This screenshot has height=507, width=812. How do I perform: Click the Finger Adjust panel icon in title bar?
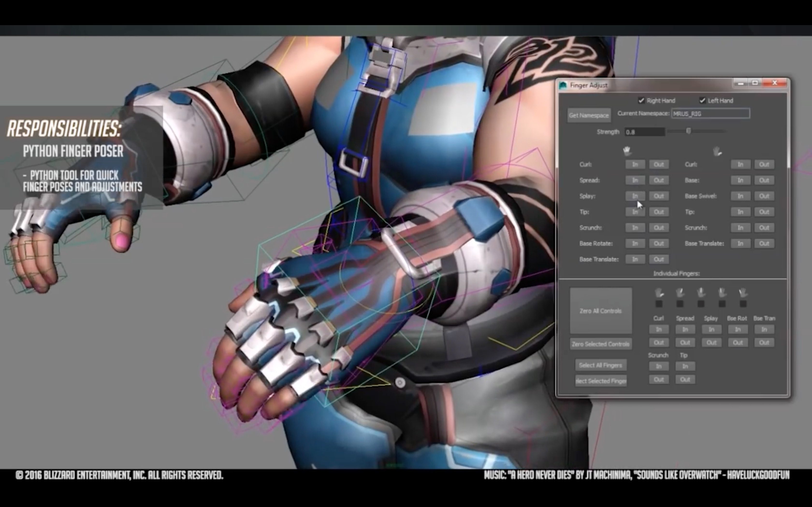(x=566, y=85)
